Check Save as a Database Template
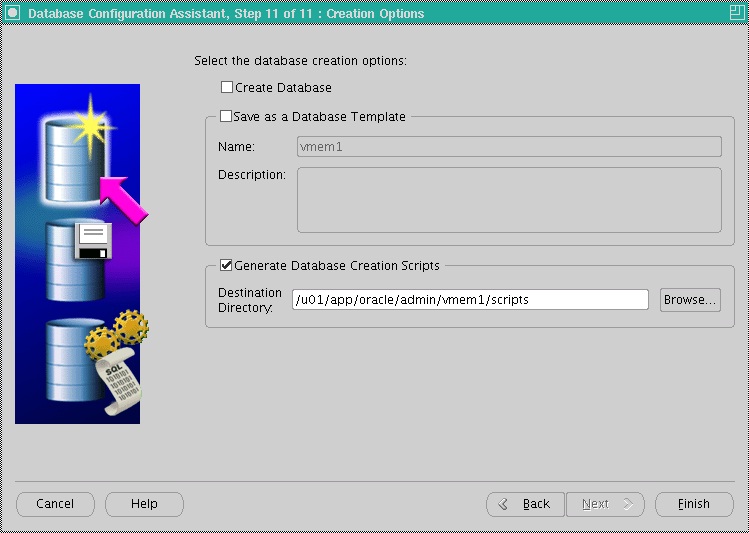Image resolution: width=749 pixels, height=533 pixels. pos(225,116)
